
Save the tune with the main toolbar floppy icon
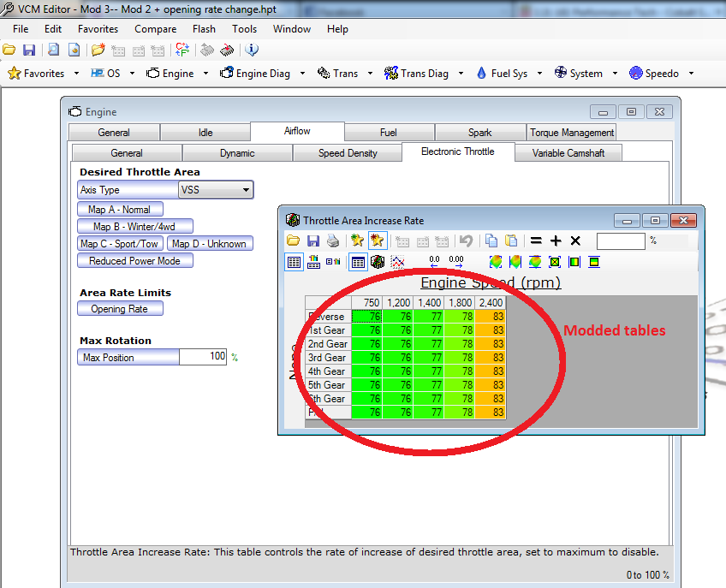pos(29,50)
